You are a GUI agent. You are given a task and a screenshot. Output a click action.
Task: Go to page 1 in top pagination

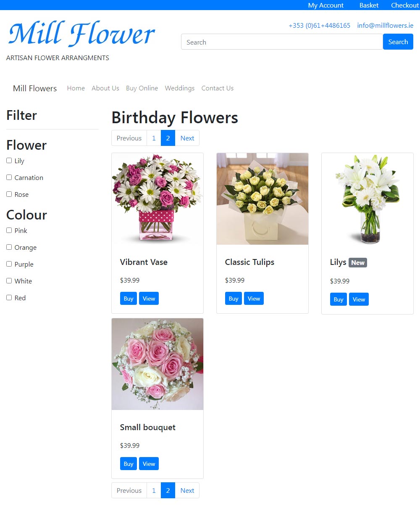(x=154, y=138)
